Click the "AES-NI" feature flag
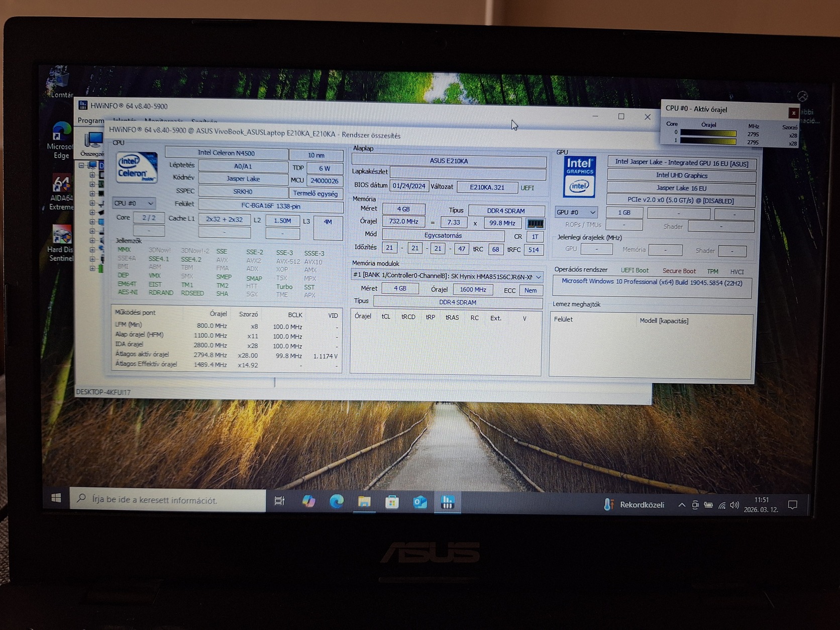Image resolution: width=840 pixels, height=630 pixels. click(128, 292)
